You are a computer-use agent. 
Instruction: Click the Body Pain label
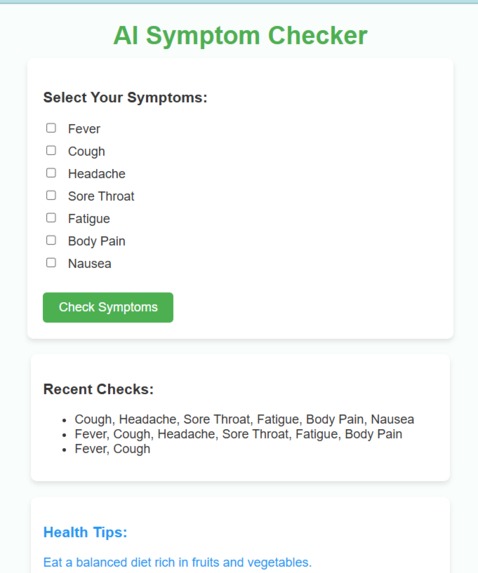point(97,241)
